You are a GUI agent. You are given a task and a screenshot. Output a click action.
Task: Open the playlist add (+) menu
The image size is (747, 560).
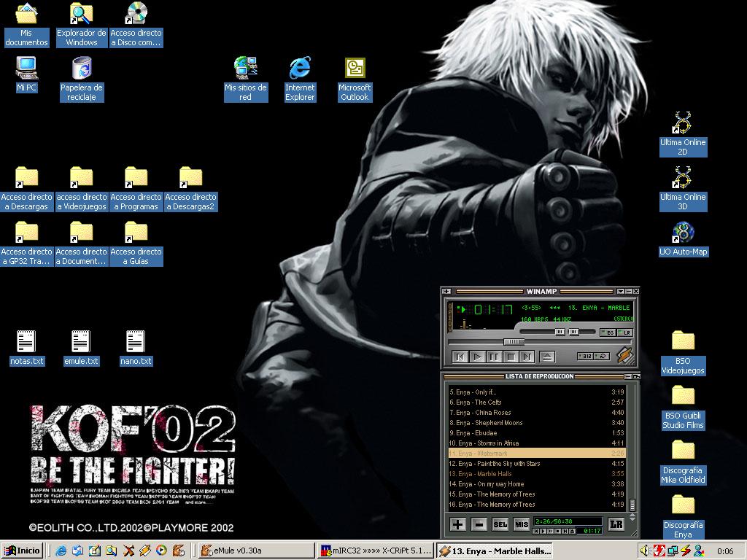coord(457,524)
